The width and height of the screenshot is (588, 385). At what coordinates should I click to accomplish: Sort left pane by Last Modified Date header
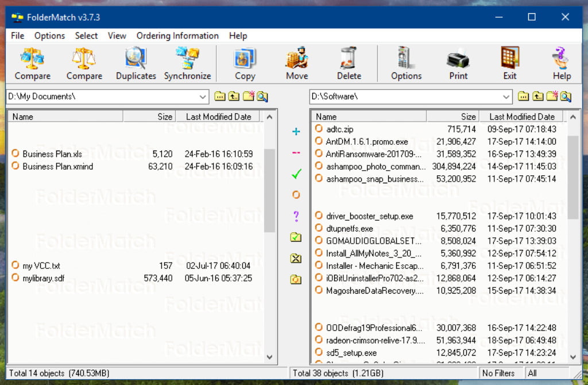[218, 117]
